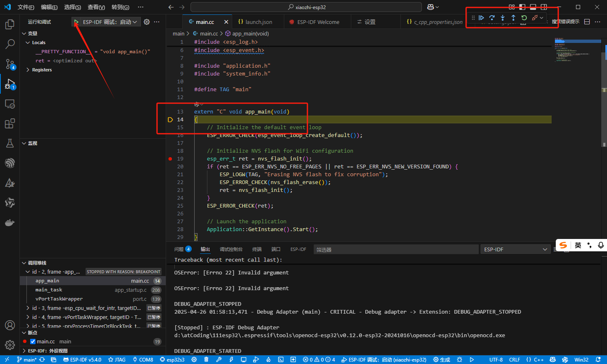607x364 pixels.
Task: Open the Accounts menu icon
Action: (10, 325)
